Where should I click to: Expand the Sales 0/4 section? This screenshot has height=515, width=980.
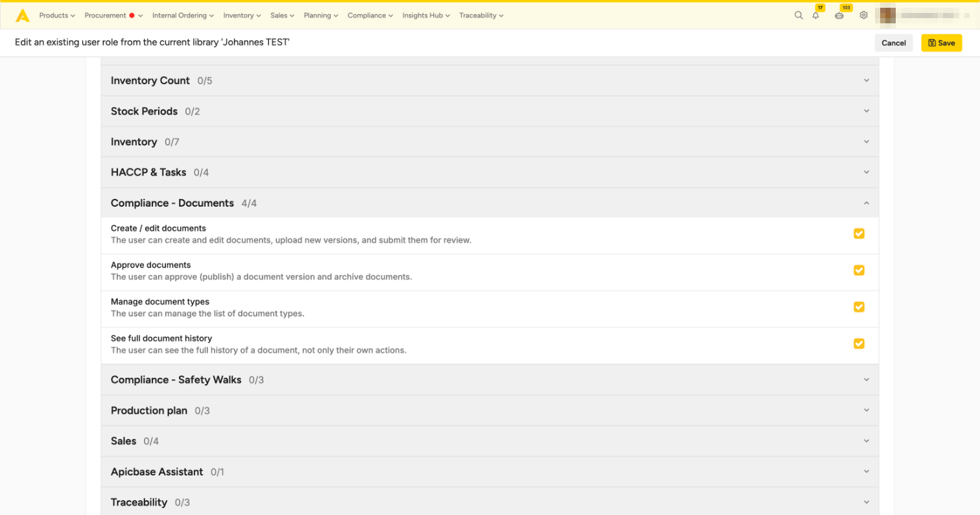click(490, 441)
